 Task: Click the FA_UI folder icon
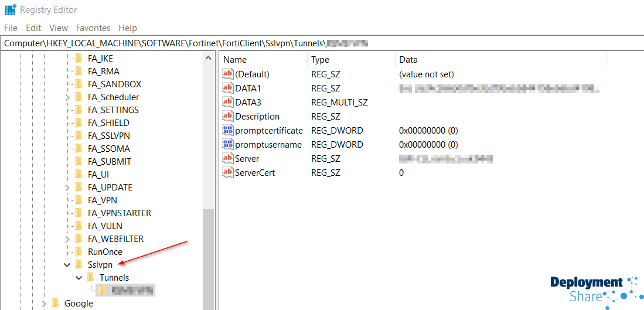click(79, 174)
